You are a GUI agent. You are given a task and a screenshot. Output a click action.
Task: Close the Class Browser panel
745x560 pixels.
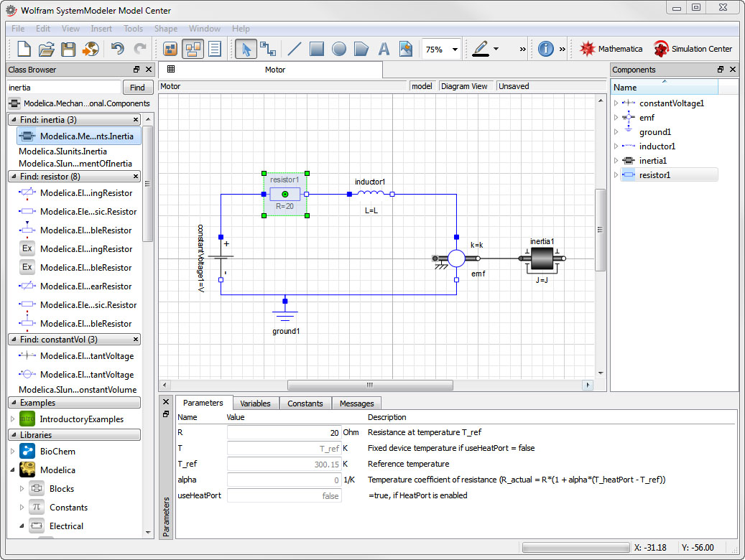149,70
